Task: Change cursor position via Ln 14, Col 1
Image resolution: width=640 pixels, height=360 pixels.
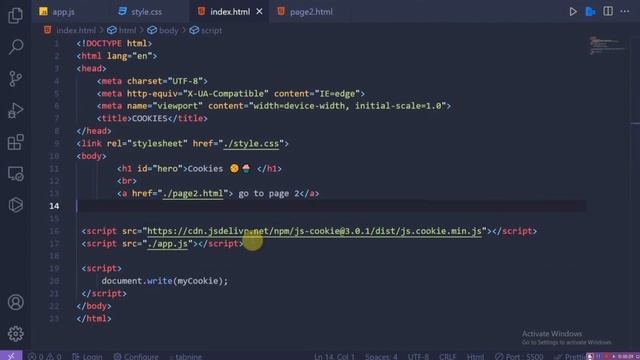Action: (x=334, y=356)
